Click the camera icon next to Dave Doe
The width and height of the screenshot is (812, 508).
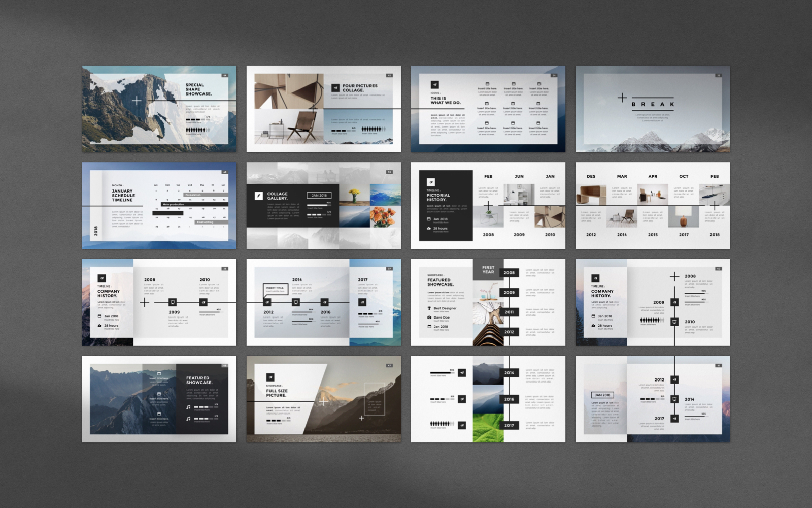pos(429,317)
